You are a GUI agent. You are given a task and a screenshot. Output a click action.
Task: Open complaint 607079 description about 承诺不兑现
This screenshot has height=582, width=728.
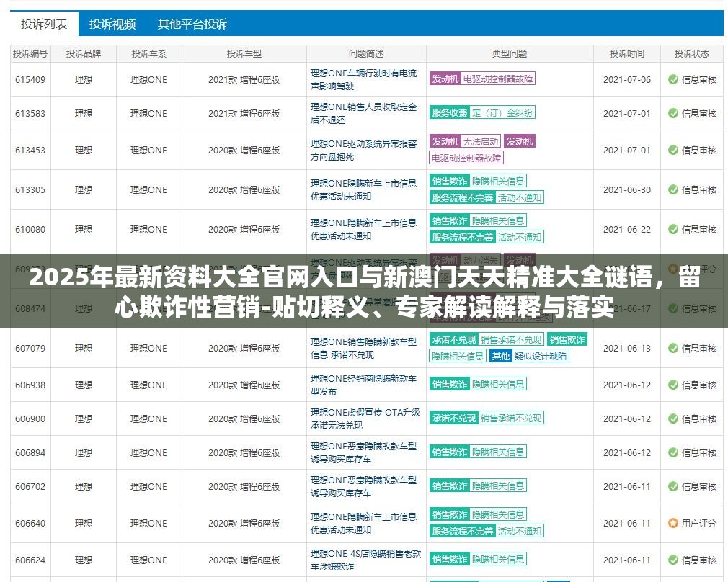click(363, 348)
